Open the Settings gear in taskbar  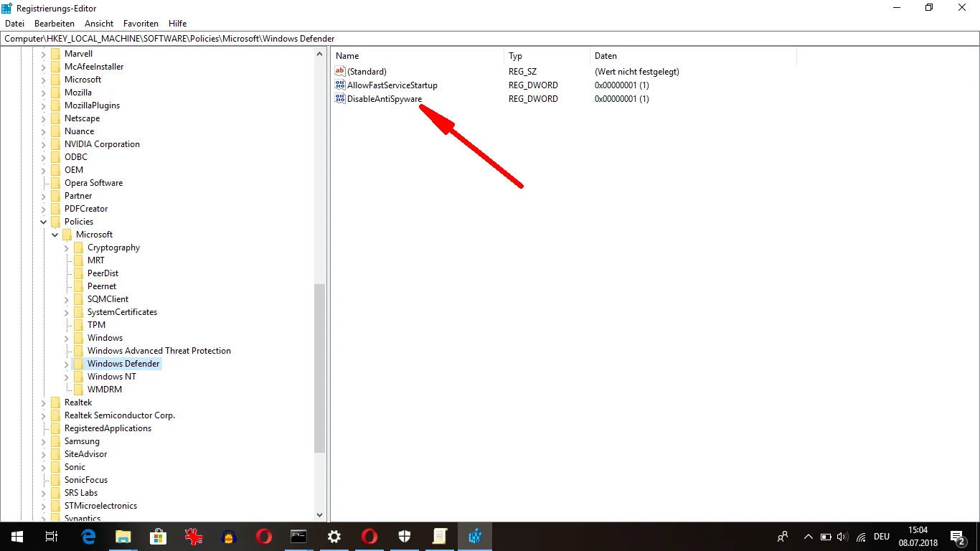334,536
